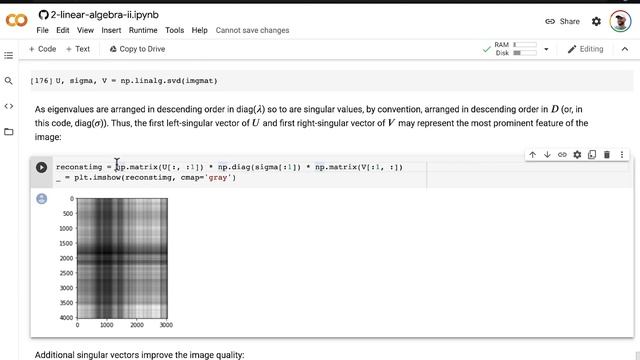Image resolution: width=640 pixels, height=360 pixels.
Task: Open the table of contents sidebar
Action: point(9,56)
